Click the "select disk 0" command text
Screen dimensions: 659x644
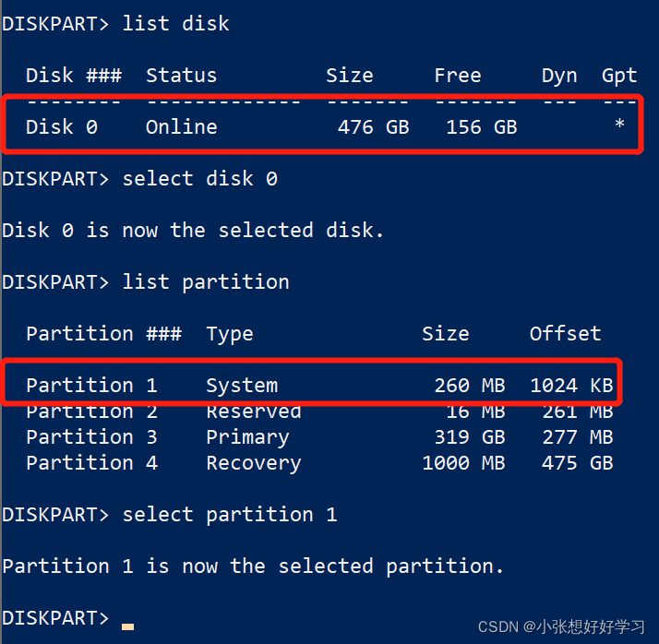[x=199, y=179]
